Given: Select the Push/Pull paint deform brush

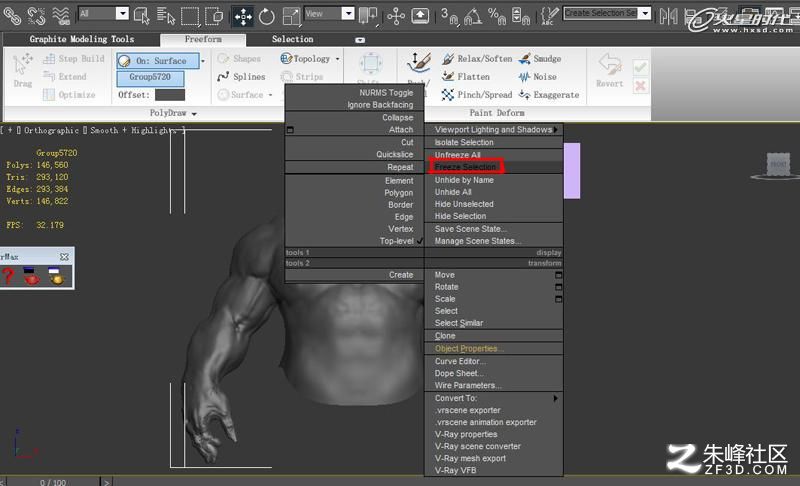Looking at the screenshot, I should (419, 64).
